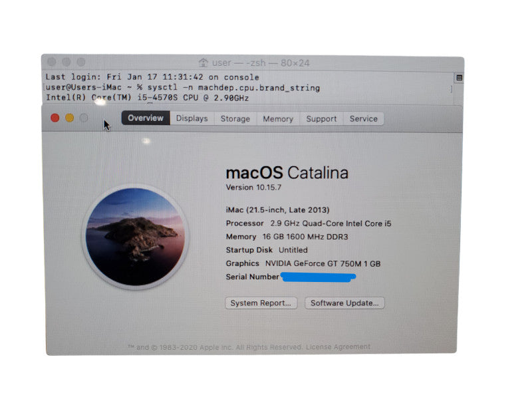
Task: Click 'Intel(R) Core(TM) i5-4570S' output line
Action: click(x=147, y=98)
